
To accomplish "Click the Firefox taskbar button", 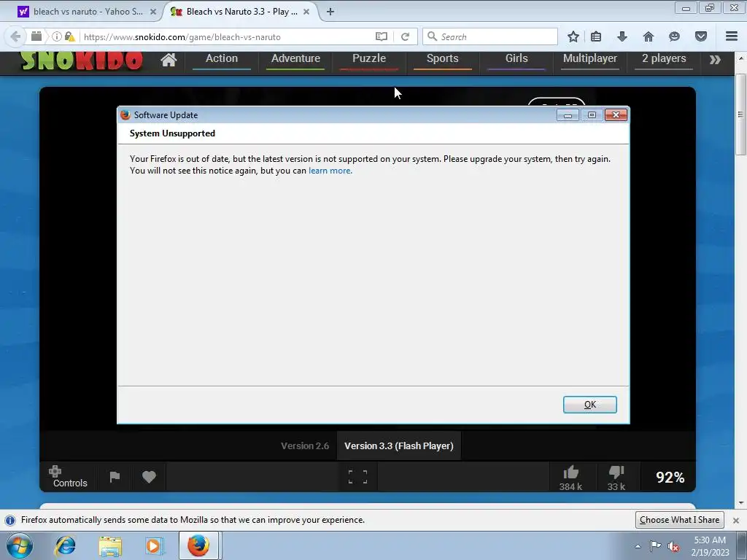I will tap(198, 545).
